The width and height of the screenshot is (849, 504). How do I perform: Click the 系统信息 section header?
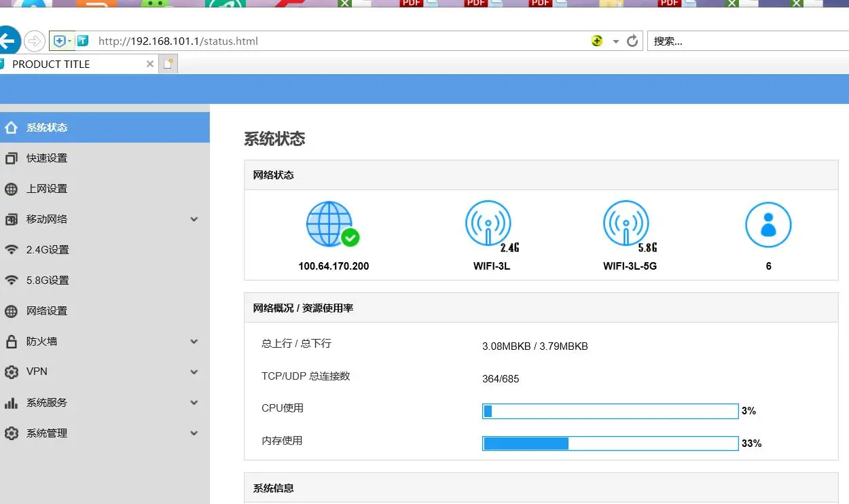(541, 488)
